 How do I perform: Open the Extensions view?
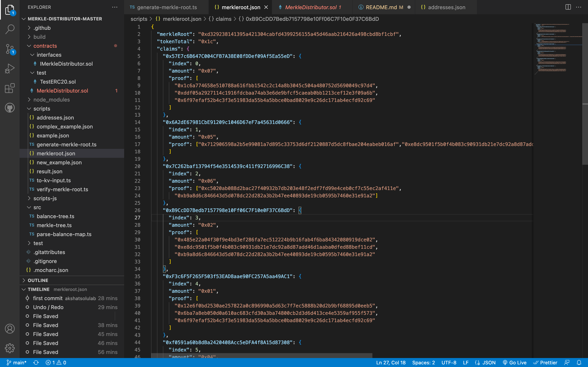click(x=10, y=88)
